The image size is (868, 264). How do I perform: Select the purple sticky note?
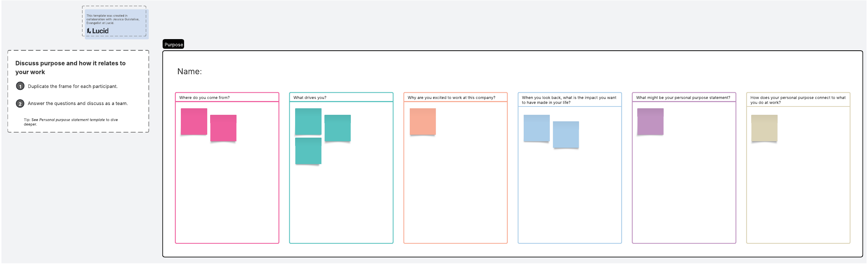click(x=650, y=122)
